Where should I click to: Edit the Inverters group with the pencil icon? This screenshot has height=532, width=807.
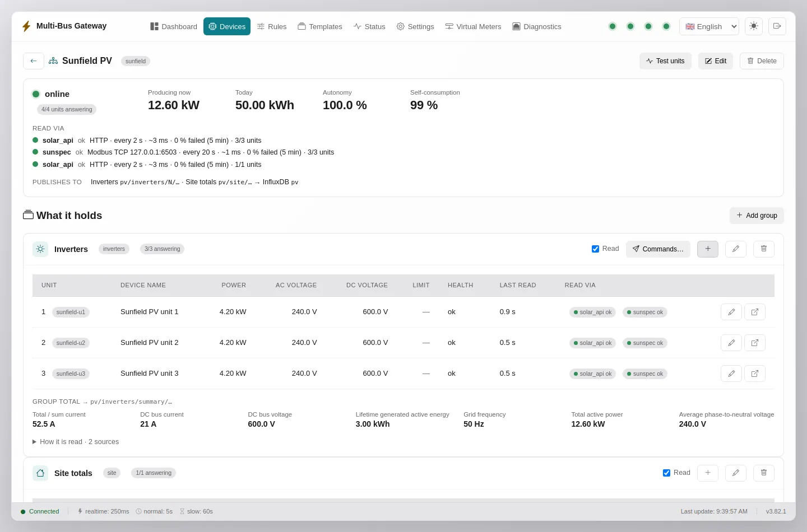(x=736, y=249)
